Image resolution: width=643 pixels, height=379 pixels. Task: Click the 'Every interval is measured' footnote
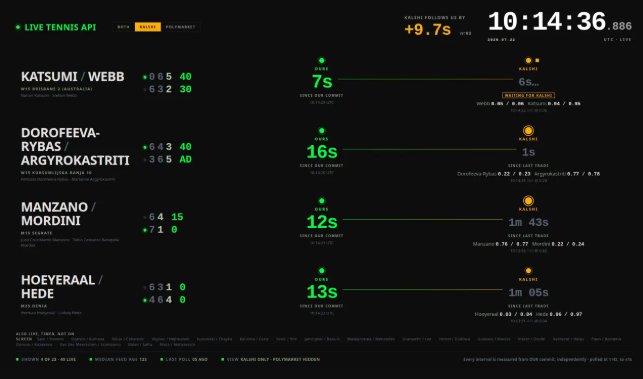click(547, 359)
